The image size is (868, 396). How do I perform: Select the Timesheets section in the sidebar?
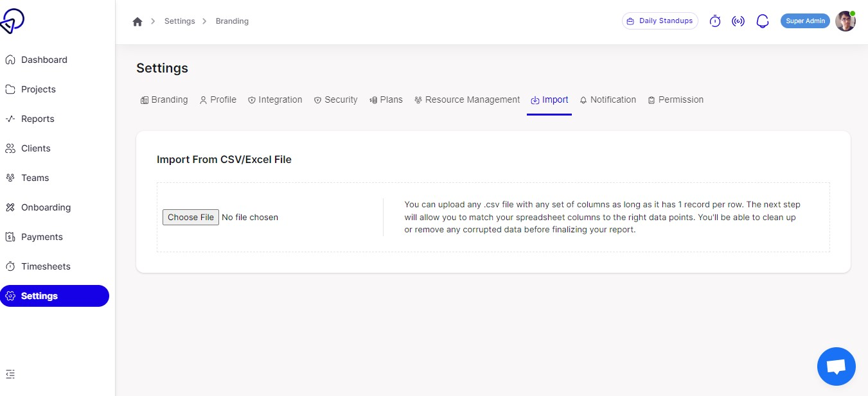[x=46, y=266]
